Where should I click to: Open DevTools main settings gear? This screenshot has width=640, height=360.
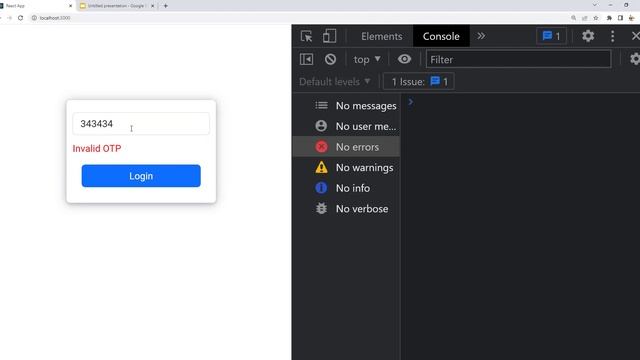[588, 36]
